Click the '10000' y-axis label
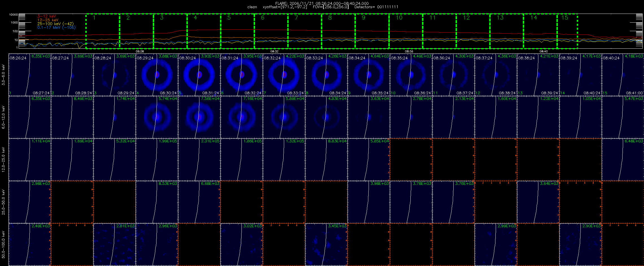Viewport: 644px width, 266px height. 13,14
